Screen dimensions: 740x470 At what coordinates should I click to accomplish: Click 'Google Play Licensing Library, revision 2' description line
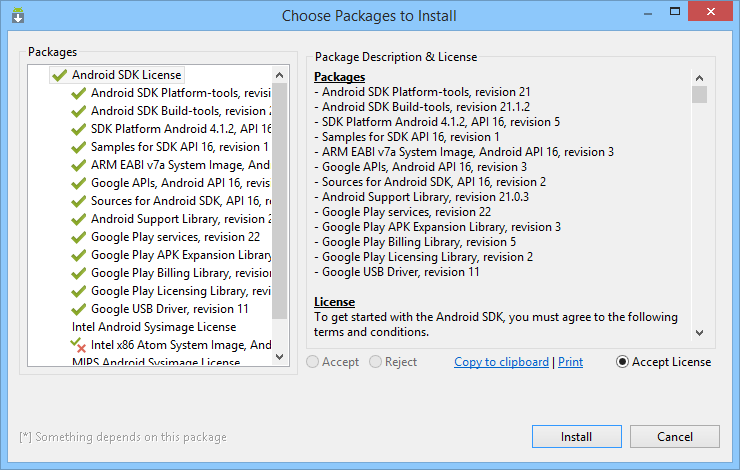click(423, 257)
